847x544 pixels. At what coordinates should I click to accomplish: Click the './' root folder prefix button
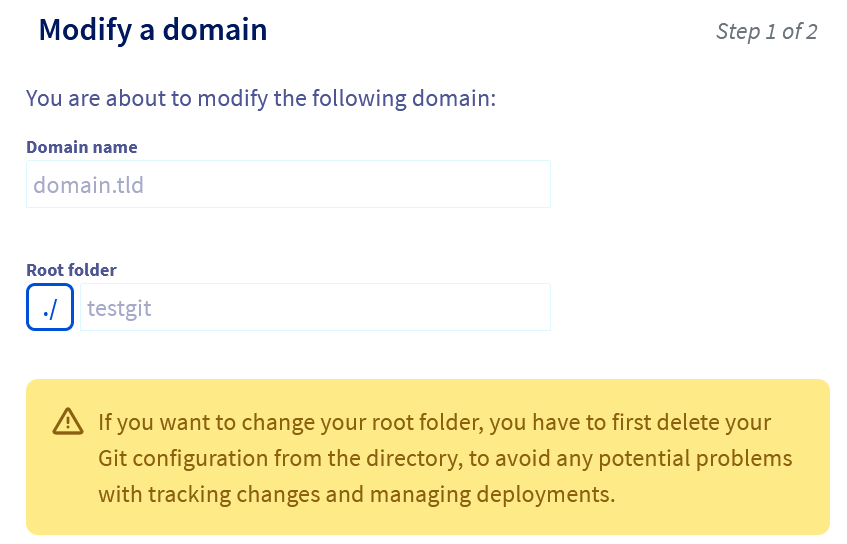[x=50, y=307]
